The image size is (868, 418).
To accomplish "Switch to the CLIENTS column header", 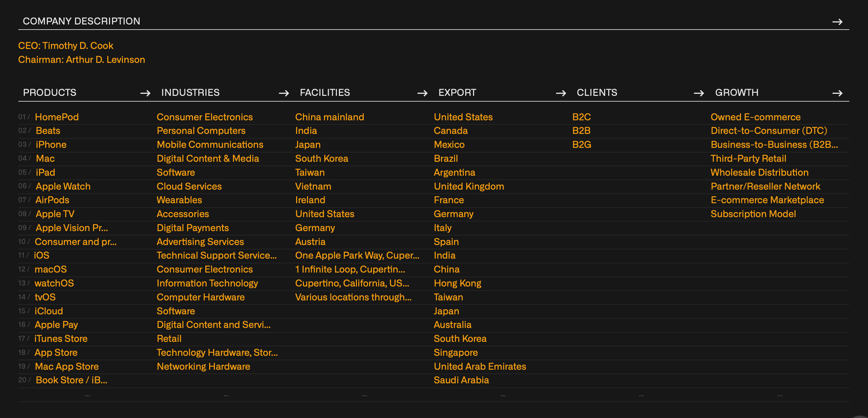I will click(x=597, y=92).
